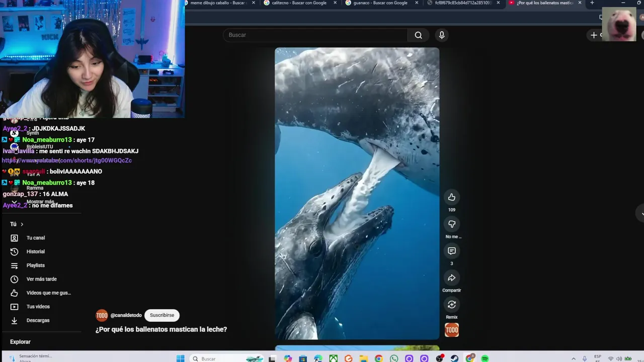Expand the Tú section chevron
This screenshot has width=644, height=362.
(x=22, y=224)
